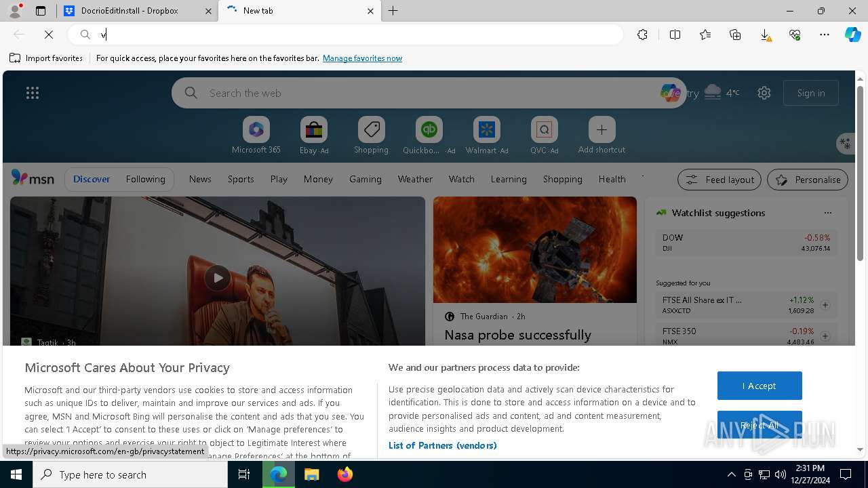Open the Weather category
Image resolution: width=868 pixels, height=488 pixels.
point(415,179)
